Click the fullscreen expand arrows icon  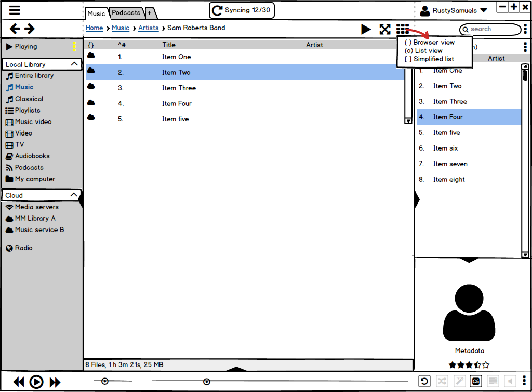384,30
